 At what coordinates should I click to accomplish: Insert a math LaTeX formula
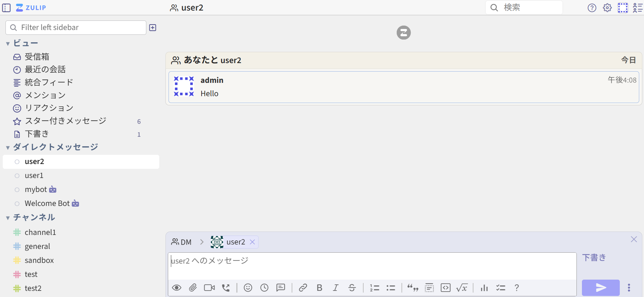point(462,288)
